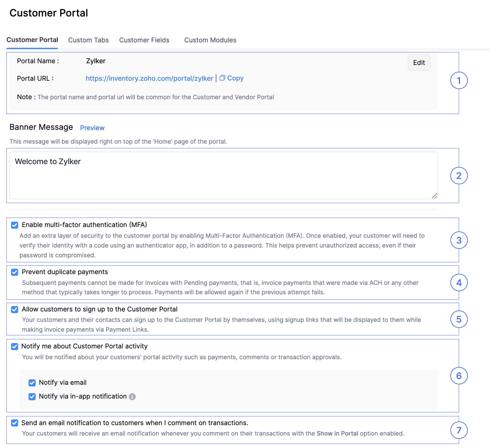The height and width of the screenshot is (448, 490).
Task: Click the numbered circle 5 marker
Action: [x=459, y=319]
